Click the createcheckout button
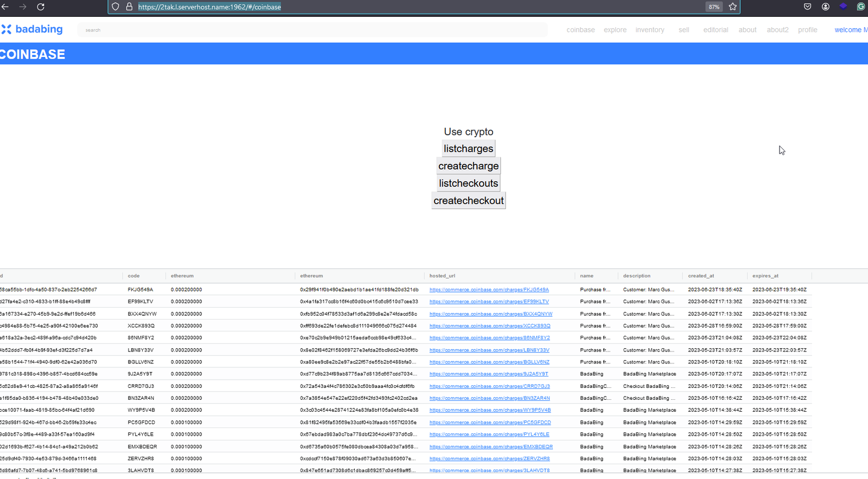 pyautogui.click(x=469, y=201)
